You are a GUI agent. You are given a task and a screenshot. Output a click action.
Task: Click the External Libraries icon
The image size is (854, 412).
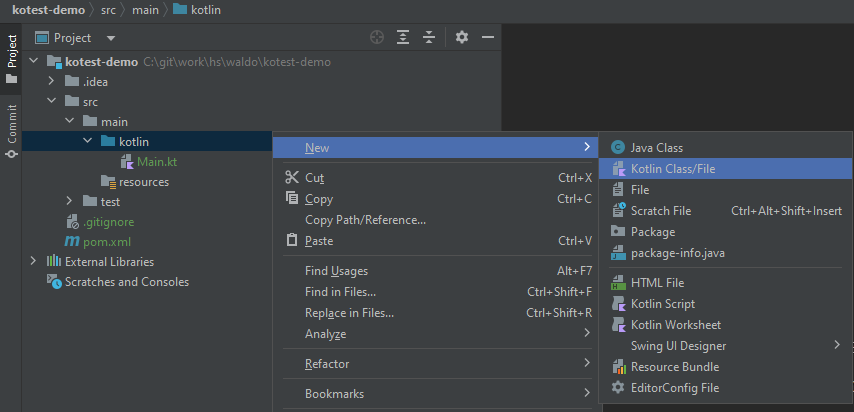click(54, 262)
